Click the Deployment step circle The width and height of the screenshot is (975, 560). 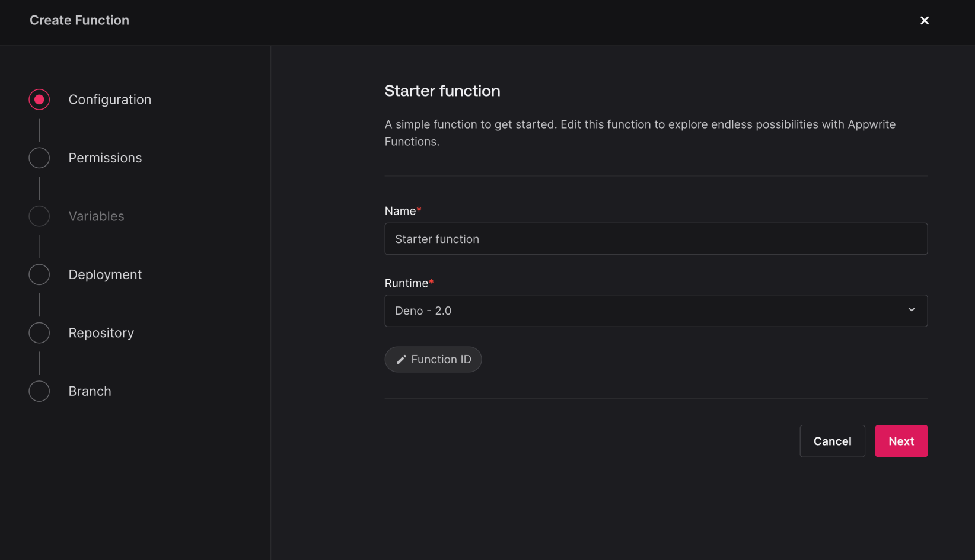[39, 275]
